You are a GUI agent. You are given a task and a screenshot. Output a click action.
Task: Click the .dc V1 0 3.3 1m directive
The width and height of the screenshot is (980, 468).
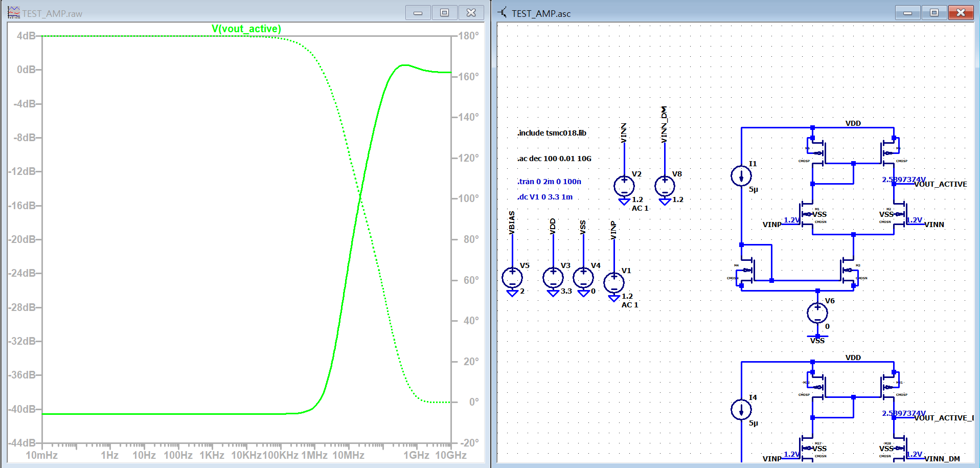point(545,197)
